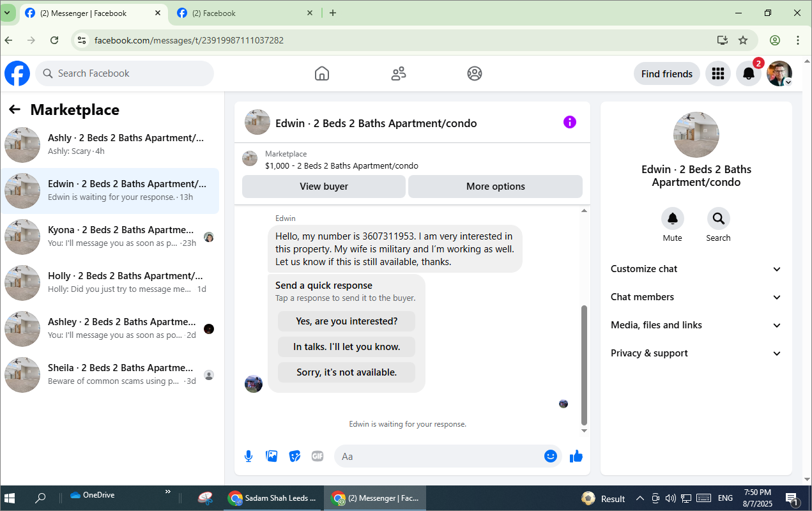This screenshot has width=812, height=511.
Task: Send quick reply "Yes, are you interested?"
Action: click(347, 321)
